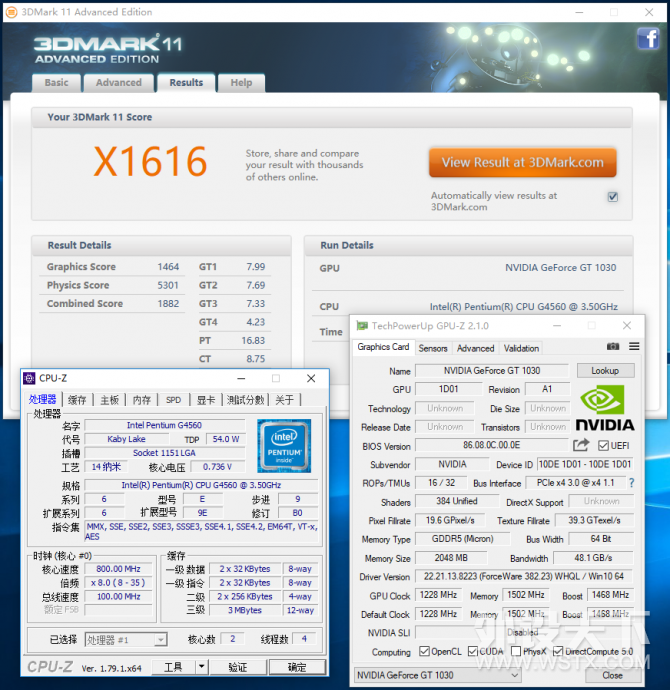Viewport: 670px width, 690px height.
Task: Open the 測試分數 tab in CPU-Z
Action: click(x=245, y=400)
